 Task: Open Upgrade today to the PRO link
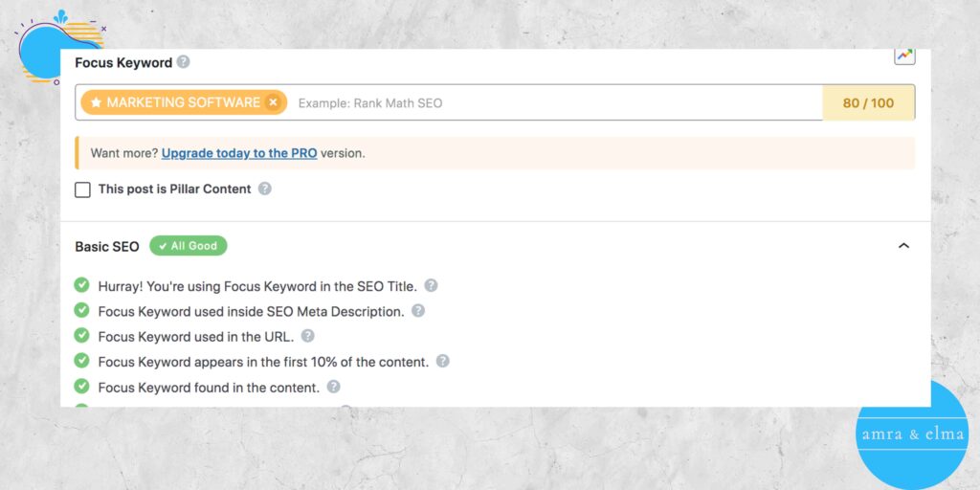pyautogui.click(x=239, y=153)
